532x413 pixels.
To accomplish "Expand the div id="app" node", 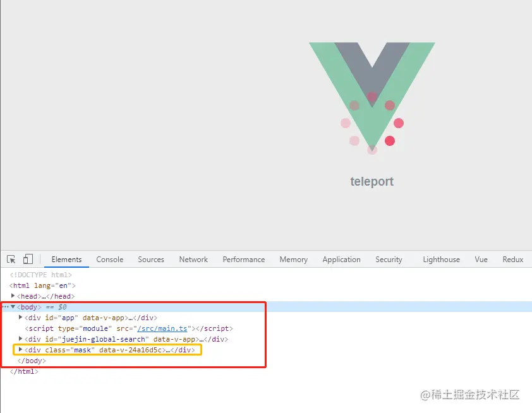I will pyautogui.click(x=20, y=318).
